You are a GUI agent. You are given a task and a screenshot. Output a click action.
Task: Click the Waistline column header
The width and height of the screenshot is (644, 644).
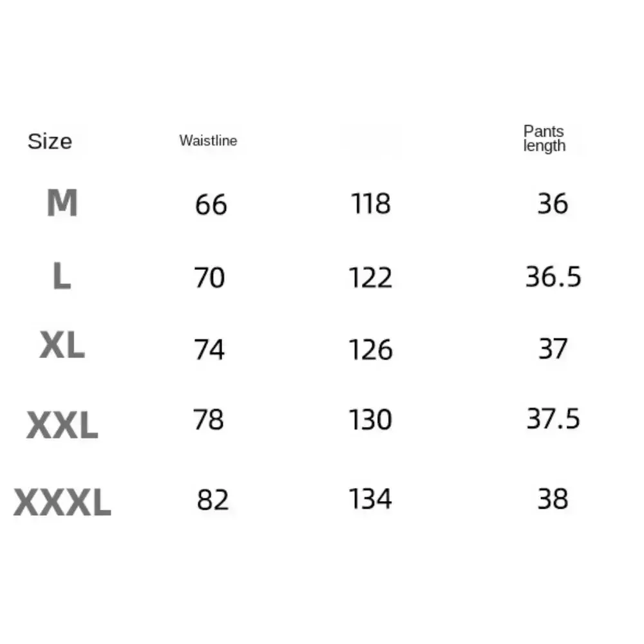tap(208, 140)
